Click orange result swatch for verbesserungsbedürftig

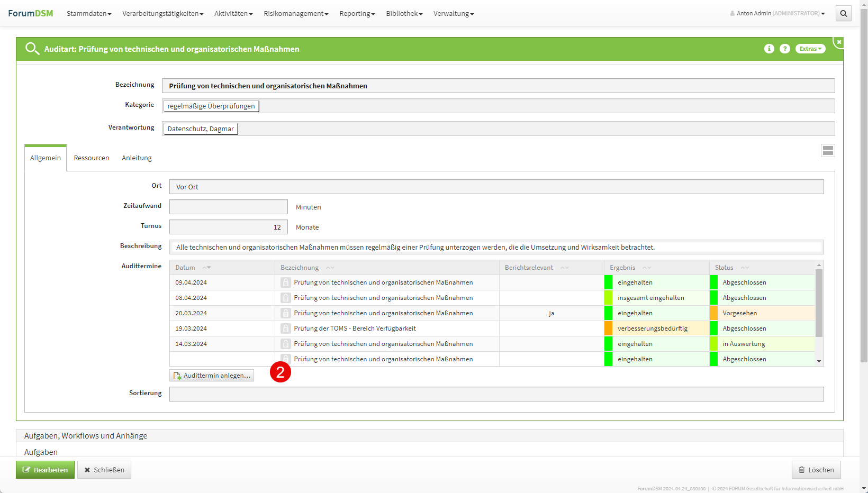(x=608, y=328)
